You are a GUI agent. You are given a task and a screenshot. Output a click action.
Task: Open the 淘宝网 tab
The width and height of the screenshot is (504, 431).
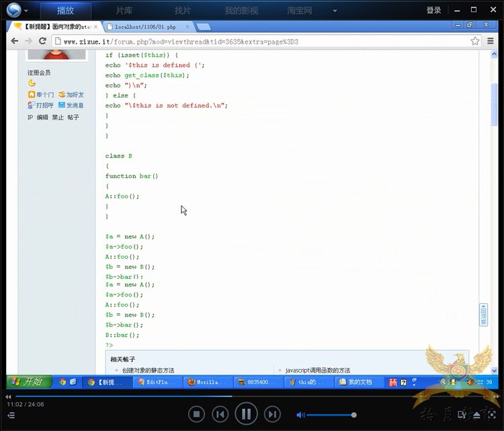300,11
